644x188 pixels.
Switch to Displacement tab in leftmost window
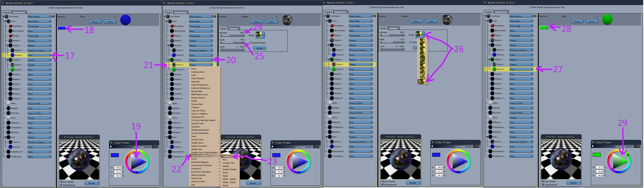tap(19, 12)
